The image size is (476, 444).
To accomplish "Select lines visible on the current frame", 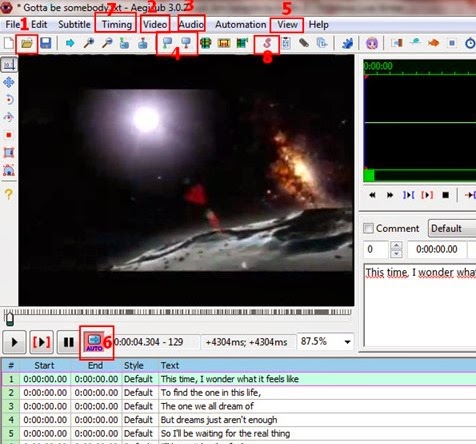I will point(206,43).
